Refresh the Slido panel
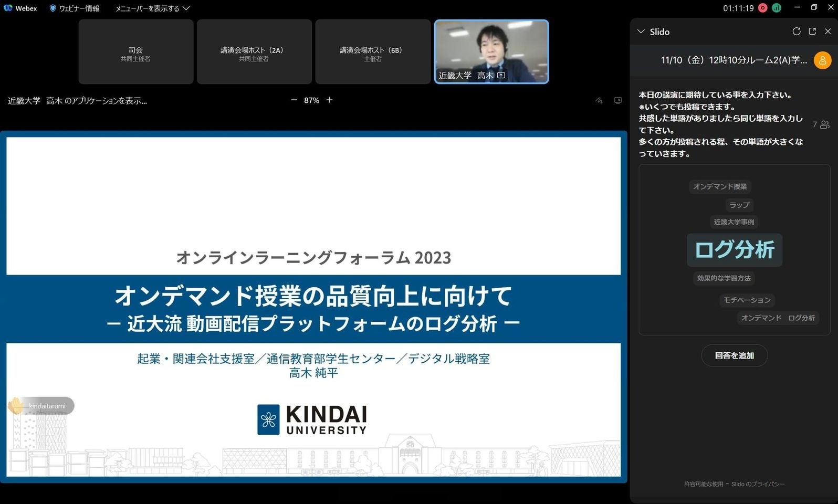Screen dimensions: 838x504 click(797, 31)
